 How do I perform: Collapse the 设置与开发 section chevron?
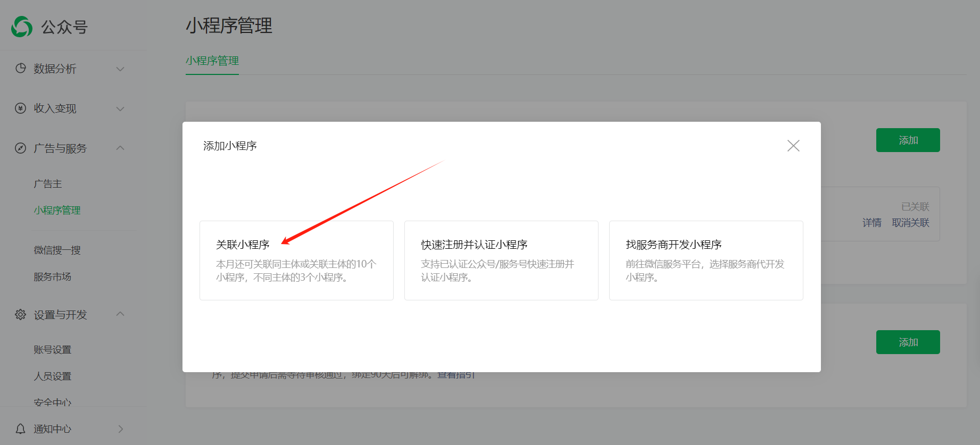[x=120, y=314]
